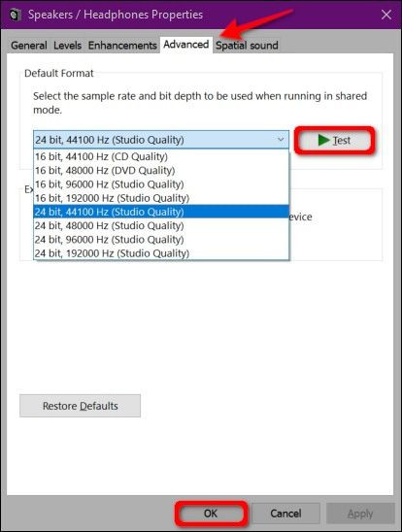The width and height of the screenshot is (402, 532).
Task: Open the Levels tab
Action: pos(68,45)
